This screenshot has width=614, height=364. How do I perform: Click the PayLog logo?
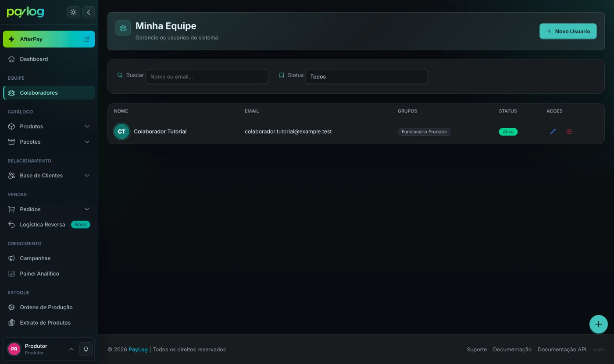25,12
